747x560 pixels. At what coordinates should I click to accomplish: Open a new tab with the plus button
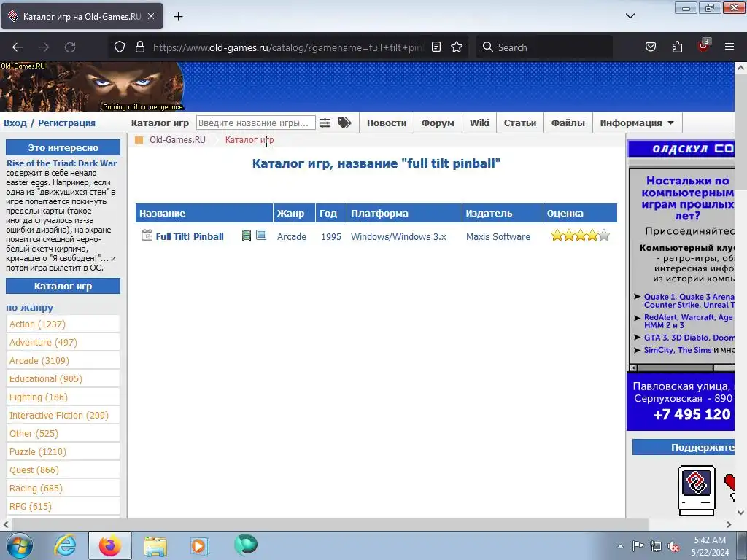coord(178,17)
